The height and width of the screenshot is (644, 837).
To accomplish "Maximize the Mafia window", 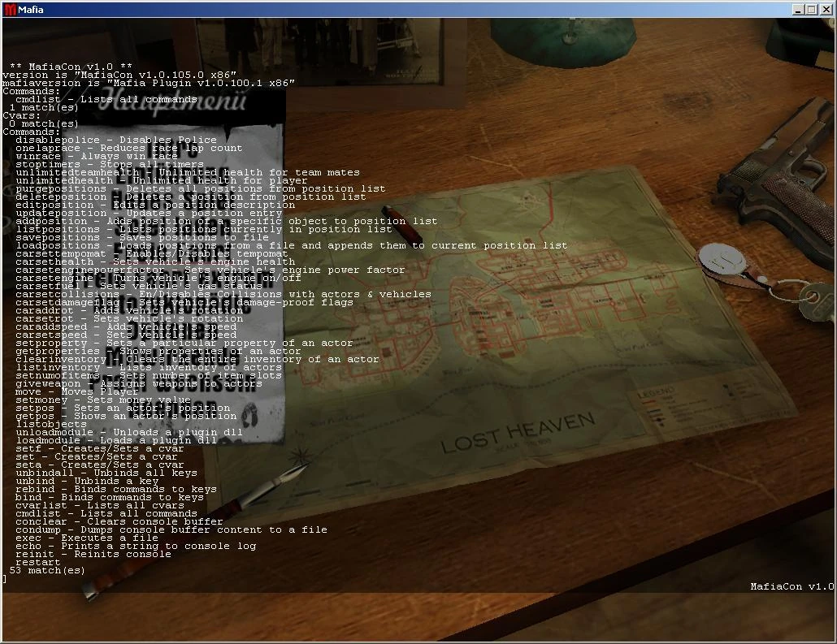I will 811,10.
